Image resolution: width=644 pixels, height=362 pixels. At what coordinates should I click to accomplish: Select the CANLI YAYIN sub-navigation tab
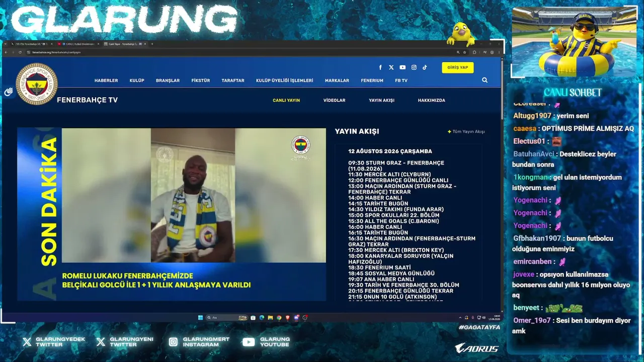click(x=286, y=101)
